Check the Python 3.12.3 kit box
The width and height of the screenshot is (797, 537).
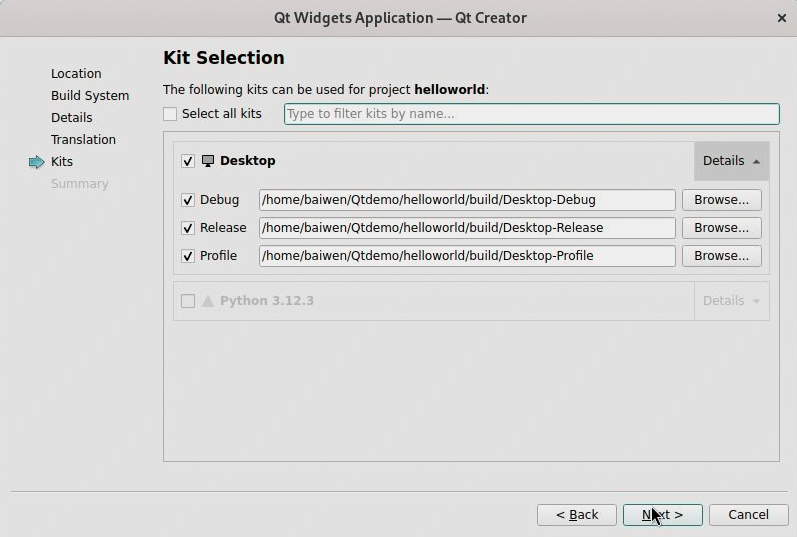188,301
